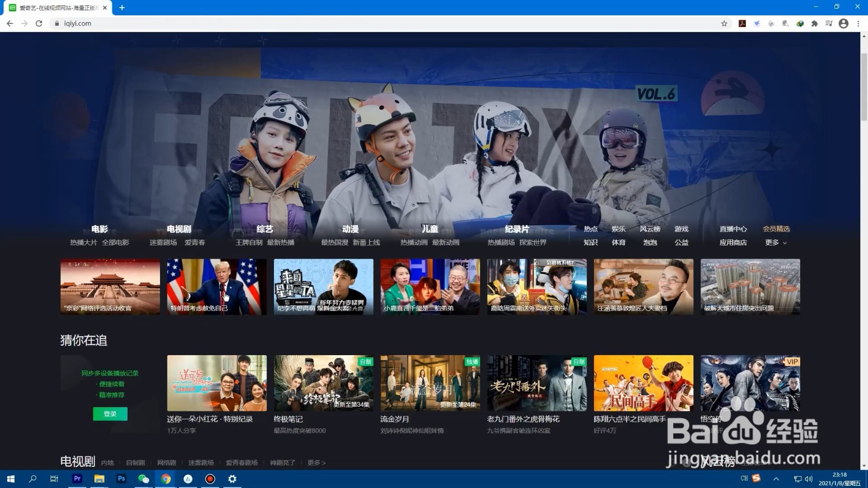Click the 王牌自制 link

(x=249, y=242)
